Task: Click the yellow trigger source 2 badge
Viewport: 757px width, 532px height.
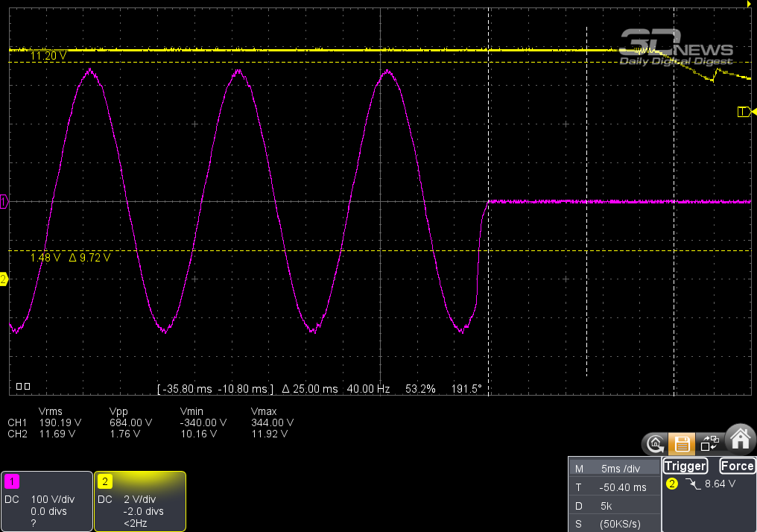Action: (672, 484)
